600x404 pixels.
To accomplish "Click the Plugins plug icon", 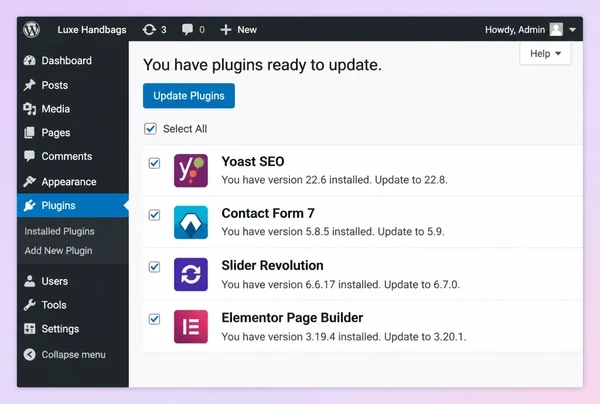I will [29, 205].
